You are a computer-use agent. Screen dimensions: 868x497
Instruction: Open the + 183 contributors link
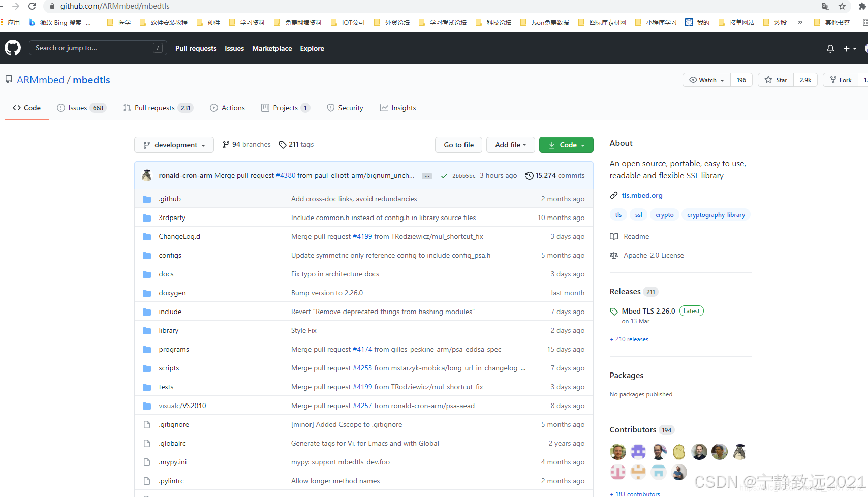[635, 494]
